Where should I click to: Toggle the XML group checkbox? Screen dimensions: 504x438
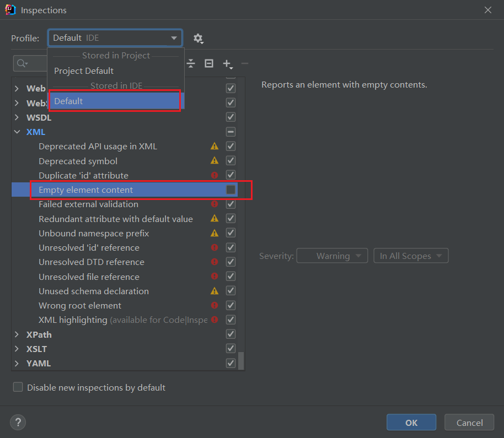click(x=230, y=132)
